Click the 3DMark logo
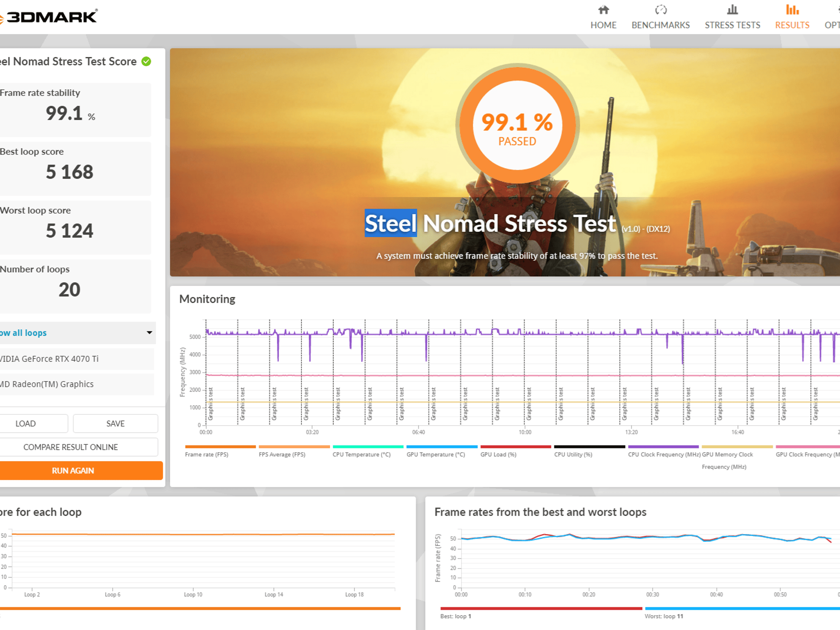The height and width of the screenshot is (630, 840). click(x=48, y=17)
